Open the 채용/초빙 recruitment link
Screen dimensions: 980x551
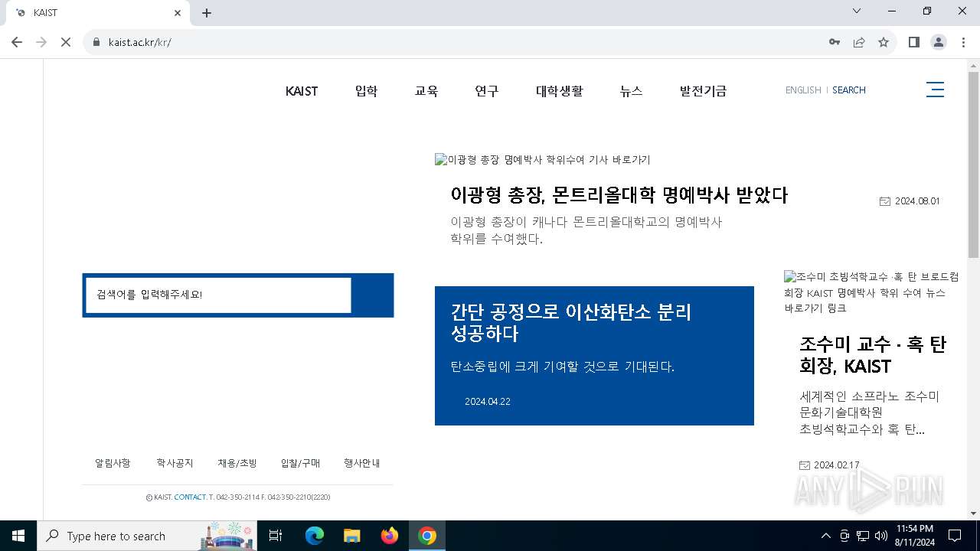(237, 463)
